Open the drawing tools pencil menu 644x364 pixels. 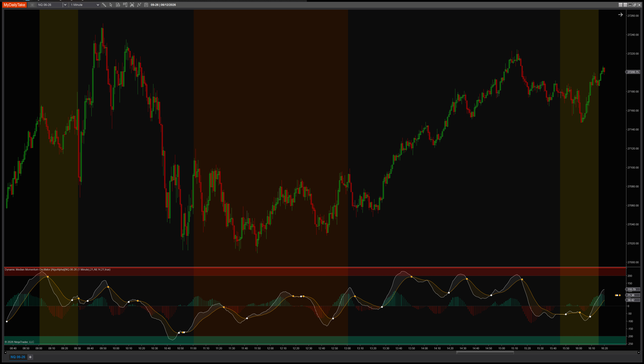point(104,5)
